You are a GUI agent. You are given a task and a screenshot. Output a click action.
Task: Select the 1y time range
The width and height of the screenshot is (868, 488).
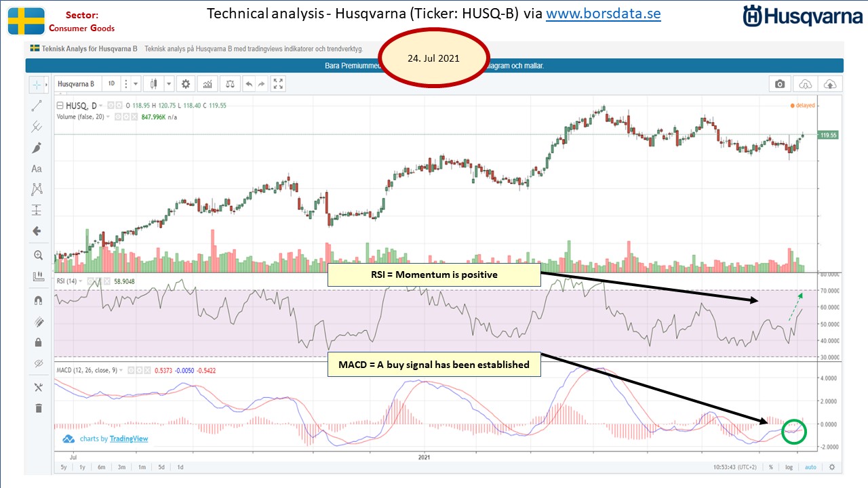[82, 467]
